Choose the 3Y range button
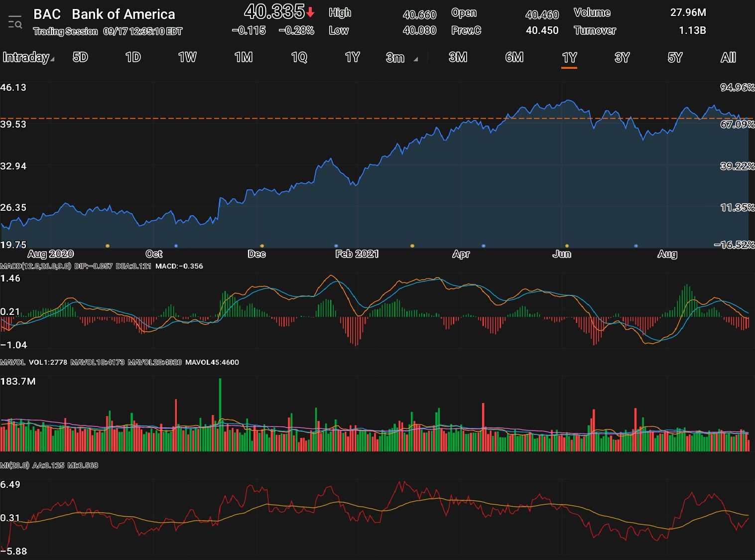 coord(622,57)
